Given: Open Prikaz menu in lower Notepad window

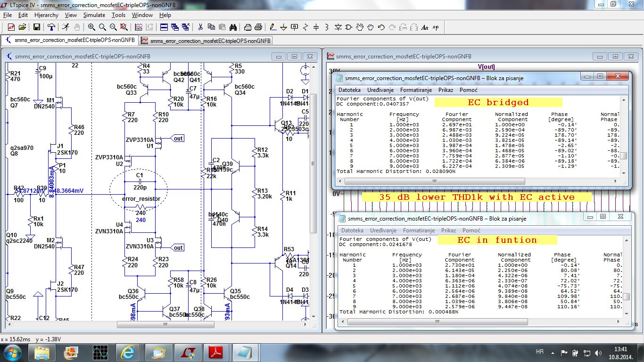Looking at the screenshot, I should click(448, 230).
